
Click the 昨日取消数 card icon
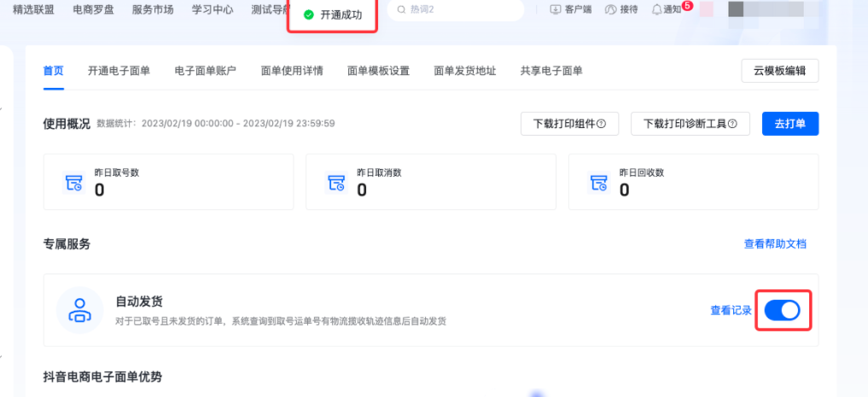tap(336, 183)
